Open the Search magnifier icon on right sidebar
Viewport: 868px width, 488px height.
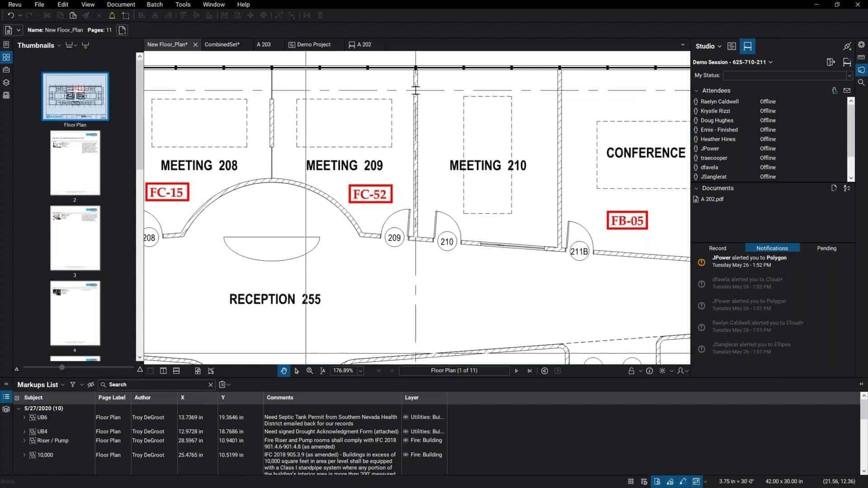(861, 83)
